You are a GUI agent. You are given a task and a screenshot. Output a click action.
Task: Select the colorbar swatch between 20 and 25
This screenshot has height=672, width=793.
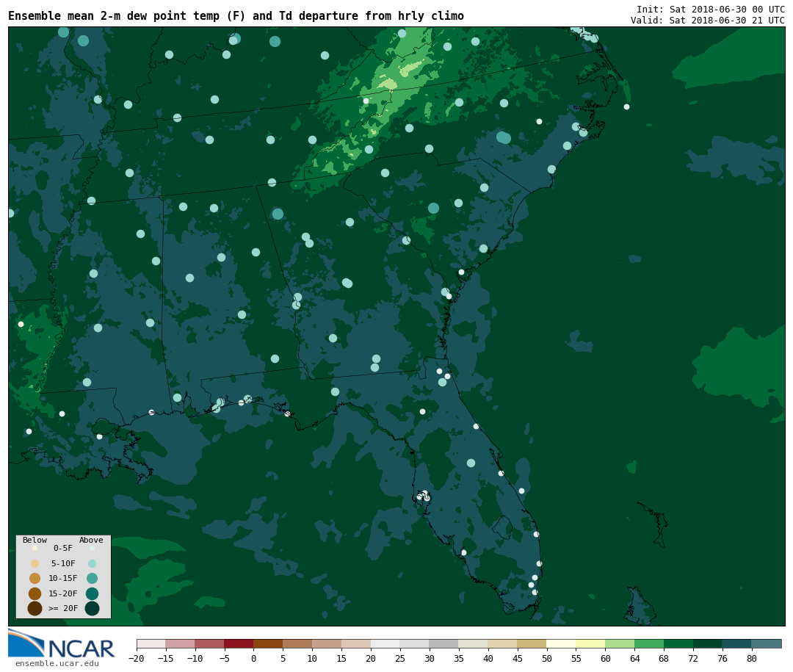coord(386,643)
